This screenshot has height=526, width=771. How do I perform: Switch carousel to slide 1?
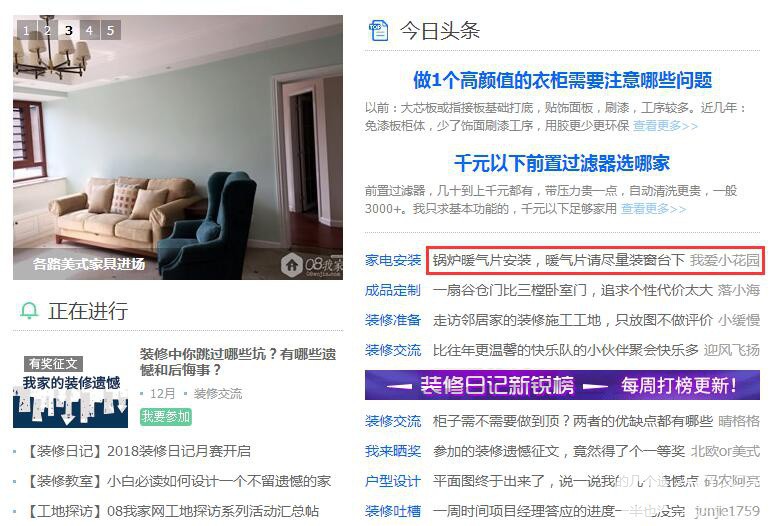tap(27, 30)
